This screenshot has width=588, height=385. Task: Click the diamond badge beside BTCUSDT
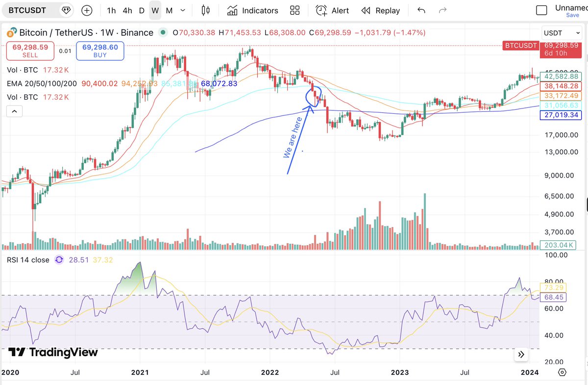point(65,10)
